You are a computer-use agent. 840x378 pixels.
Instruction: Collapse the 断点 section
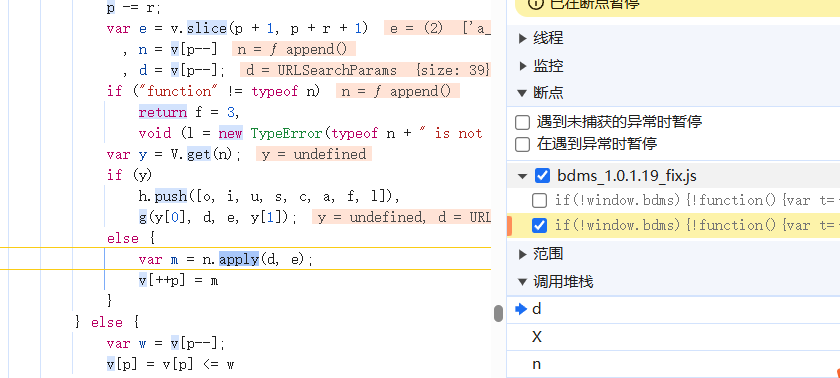523,93
